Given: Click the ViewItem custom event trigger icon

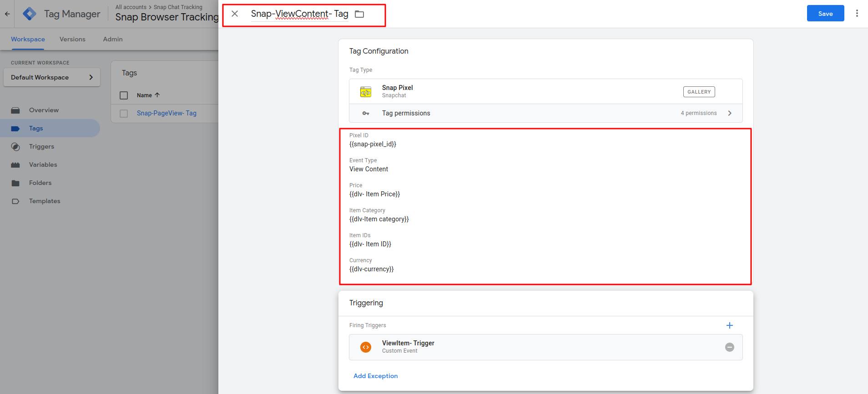Looking at the screenshot, I should tap(365, 347).
